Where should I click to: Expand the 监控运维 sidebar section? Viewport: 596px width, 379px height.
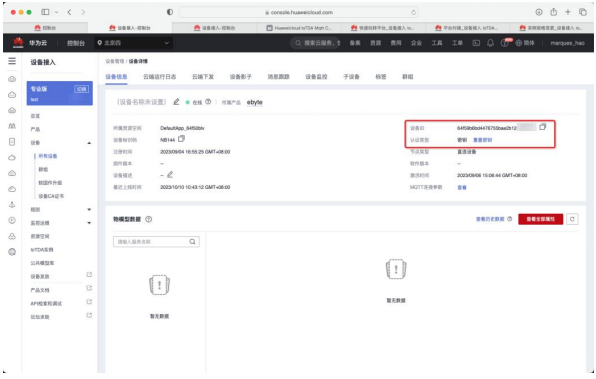pos(89,223)
